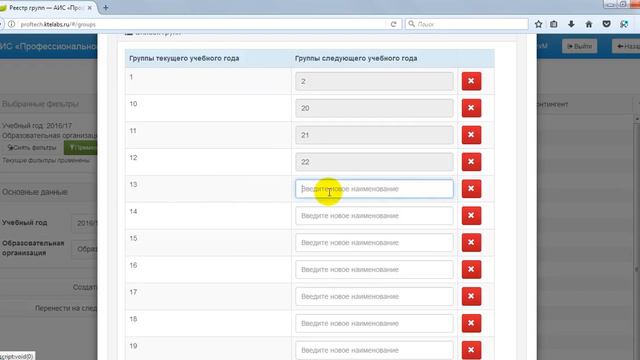Remove group 16 row with red X
The width and height of the screenshot is (640, 360).
click(x=471, y=269)
